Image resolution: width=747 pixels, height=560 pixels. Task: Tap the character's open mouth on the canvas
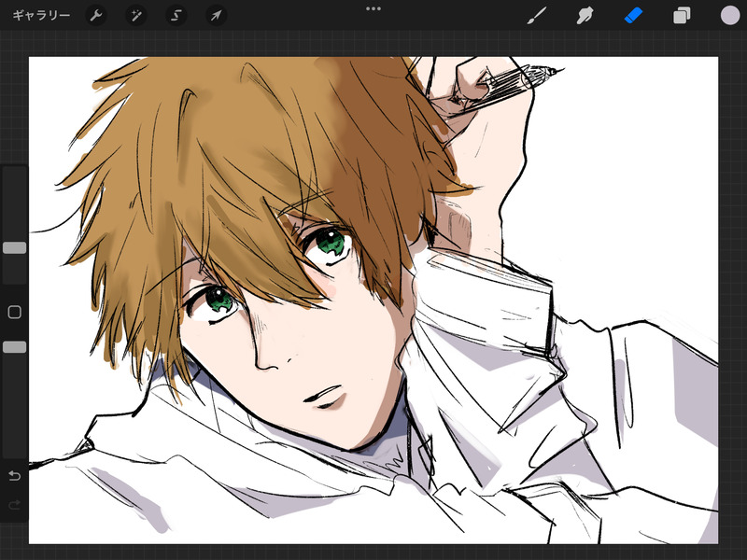click(325, 397)
